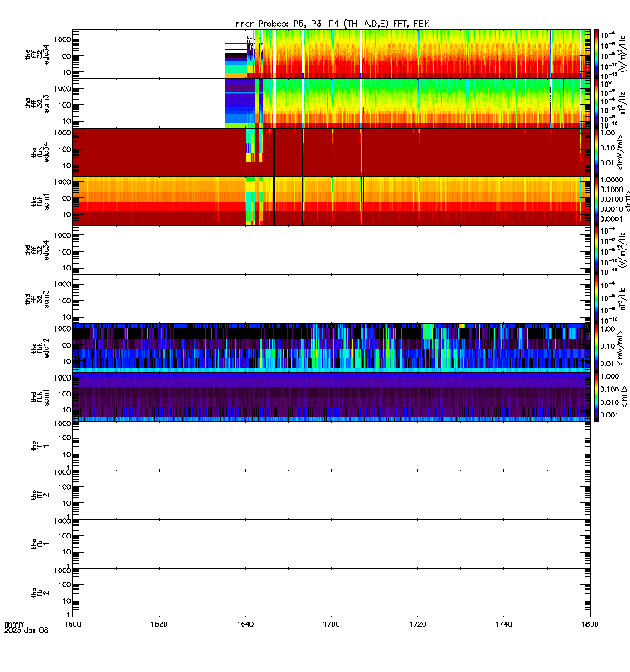The height and width of the screenshot is (672, 630).
Task: Select the 'tha fff 32 scm3' panel label
Action: (x=37, y=103)
